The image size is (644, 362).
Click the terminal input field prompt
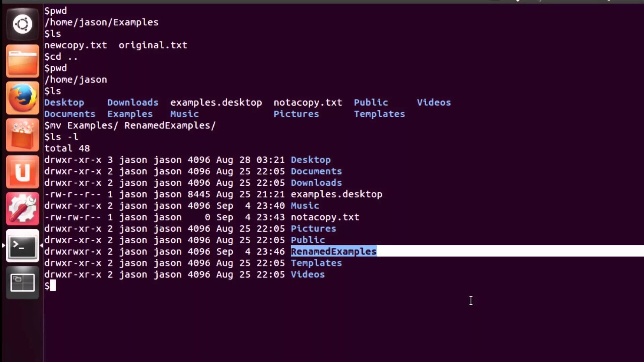[52, 286]
